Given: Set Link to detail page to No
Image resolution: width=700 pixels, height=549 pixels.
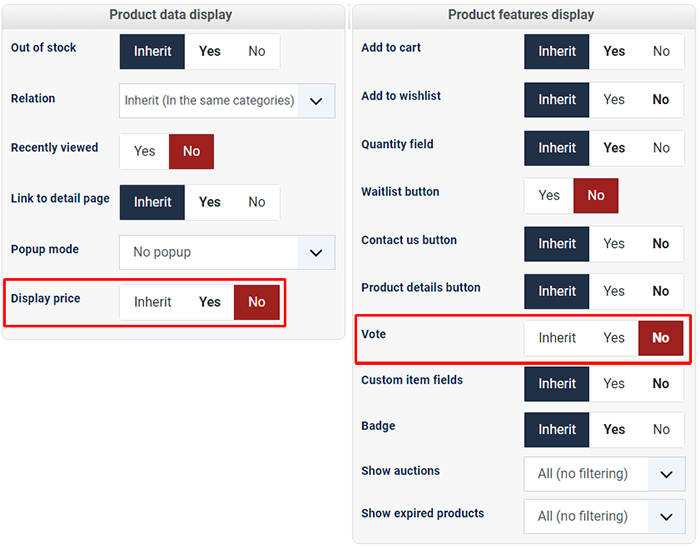Looking at the screenshot, I should (257, 202).
